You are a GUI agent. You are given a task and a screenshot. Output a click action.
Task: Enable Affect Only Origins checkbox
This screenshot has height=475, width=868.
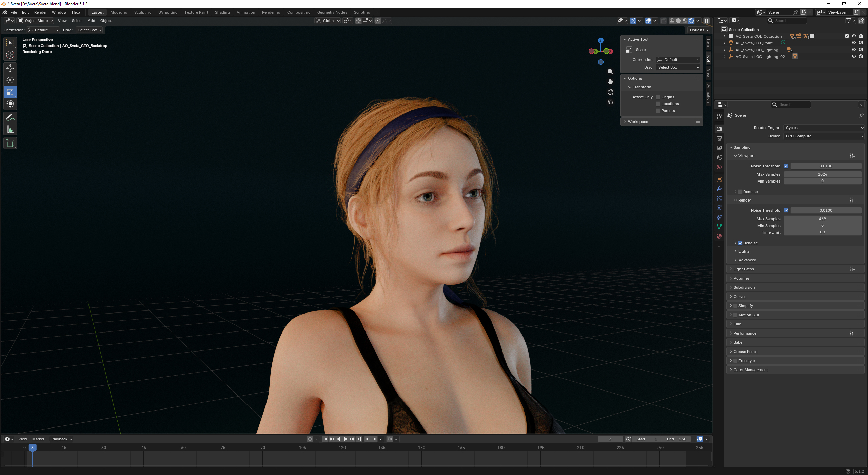coord(658,97)
